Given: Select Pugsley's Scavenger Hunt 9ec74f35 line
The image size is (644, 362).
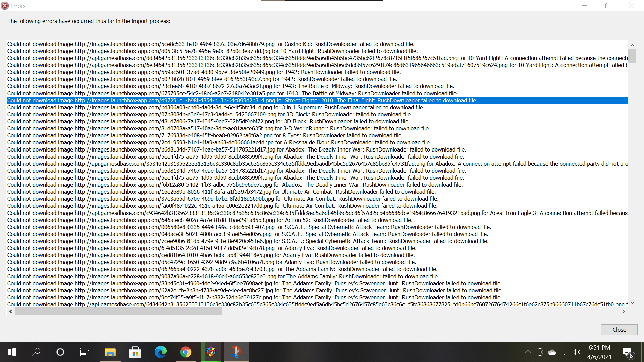Looking at the screenshot, I should (x=317, y=297).
